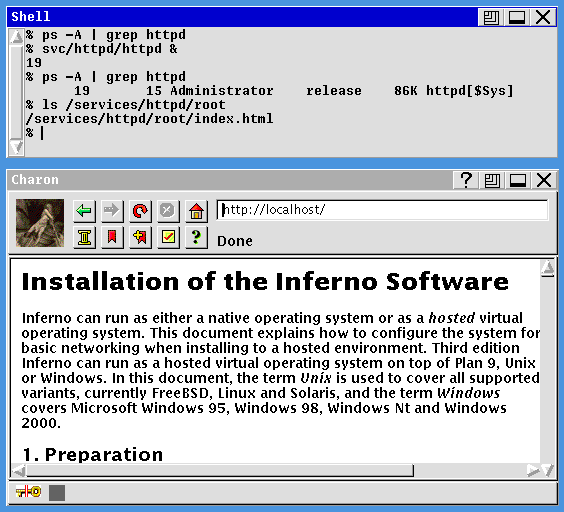Click the http://localhost/ URL field

[382, 210]
